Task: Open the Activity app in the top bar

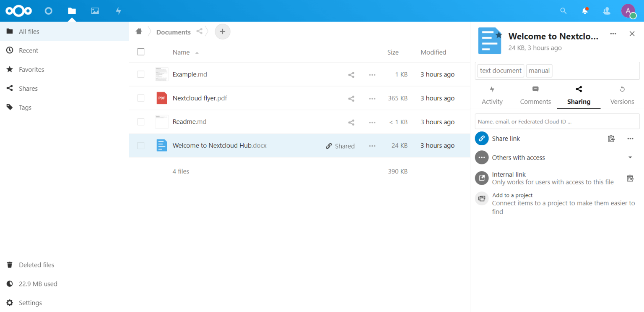Action: point(118,11)
